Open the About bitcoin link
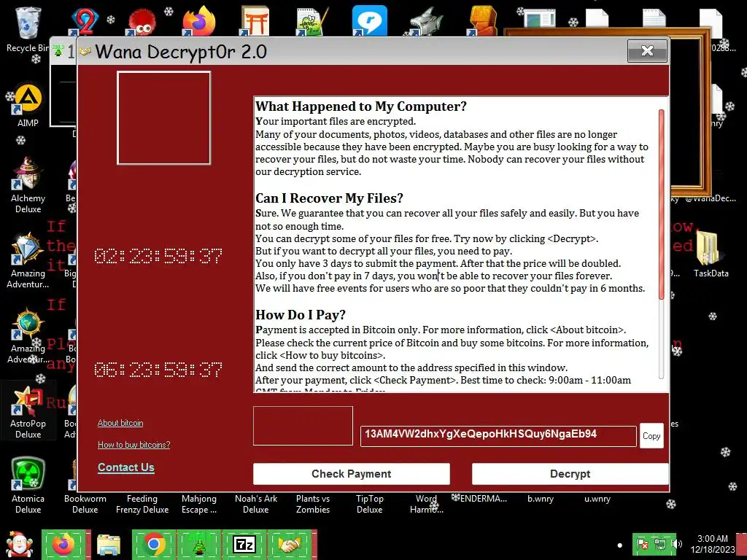This screenshot has height=560, width=747. 120,423
